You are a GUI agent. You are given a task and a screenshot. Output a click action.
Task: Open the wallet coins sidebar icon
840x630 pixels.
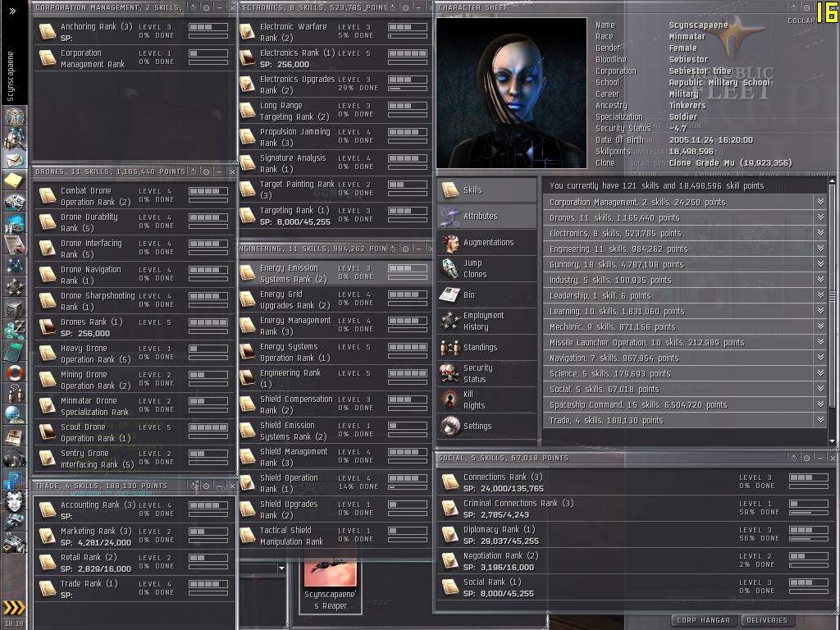(x=15, y=329)
